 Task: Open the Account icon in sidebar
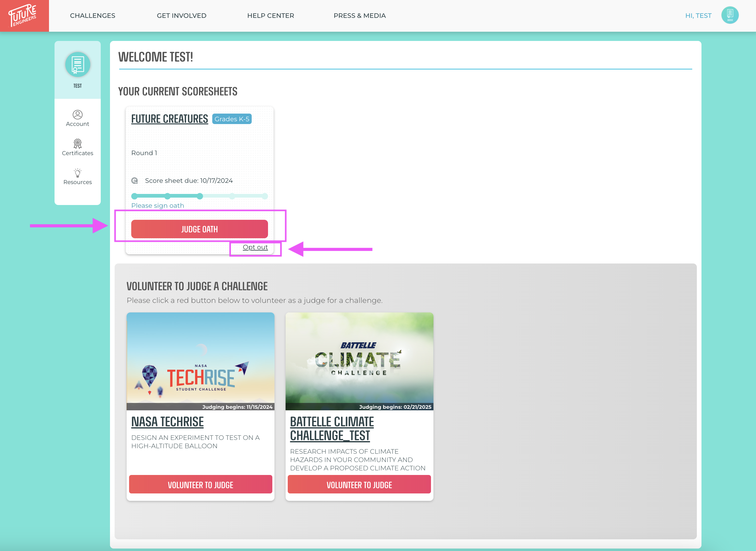77,115
